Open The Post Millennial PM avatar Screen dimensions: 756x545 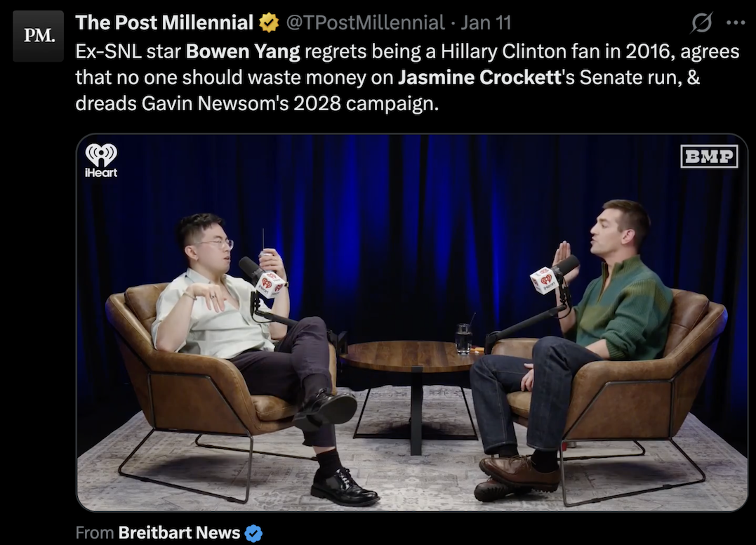point(38,36)
